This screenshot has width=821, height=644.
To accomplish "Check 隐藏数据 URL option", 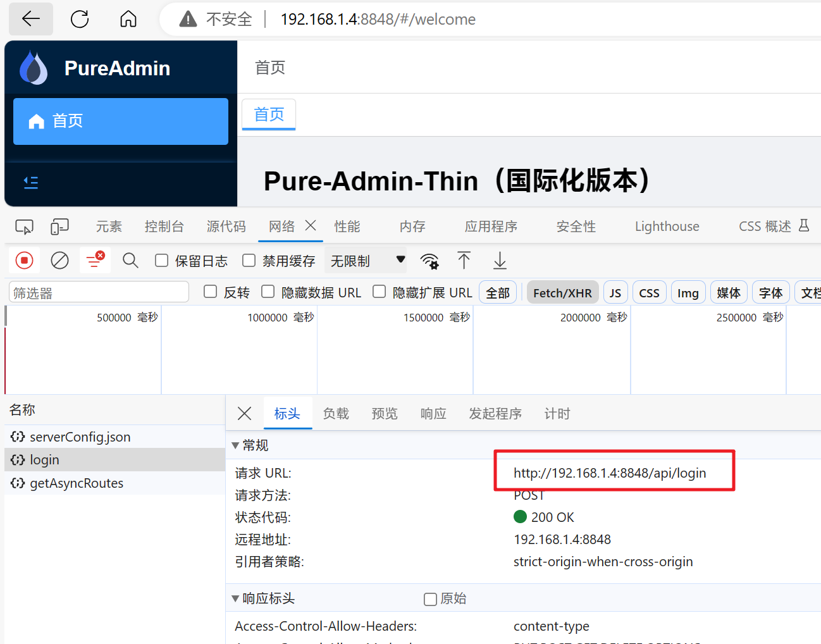I will 268,292.
